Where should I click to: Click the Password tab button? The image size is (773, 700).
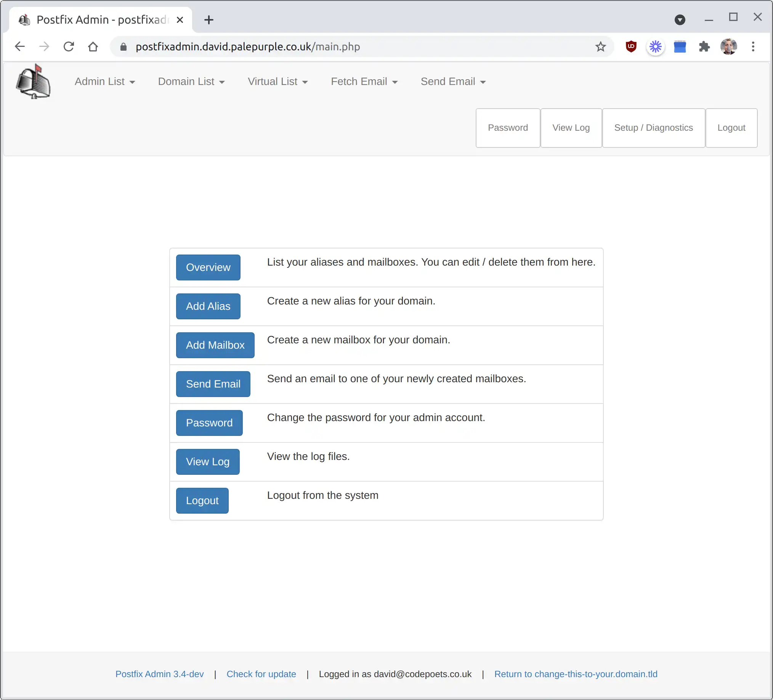tap(508, 127)
